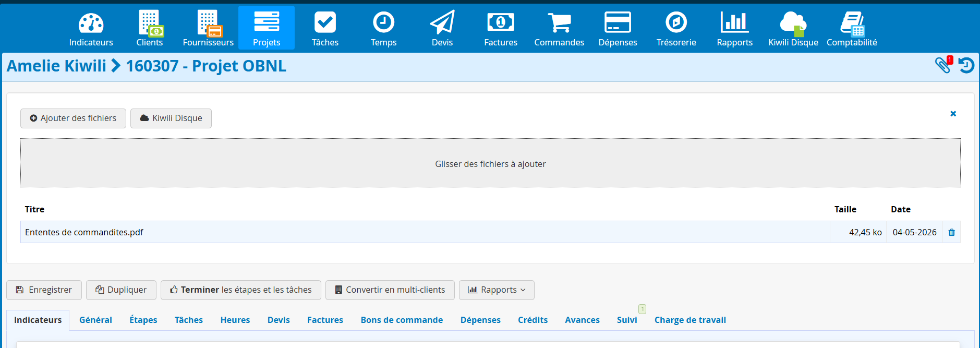Click the 04-05-2026 date cell

[x=914, y=232]
